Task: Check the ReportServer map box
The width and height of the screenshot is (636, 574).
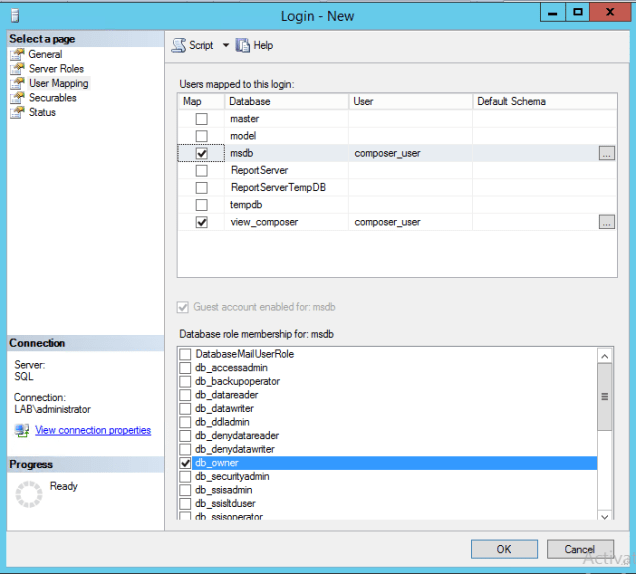Action: coord(202,170)
